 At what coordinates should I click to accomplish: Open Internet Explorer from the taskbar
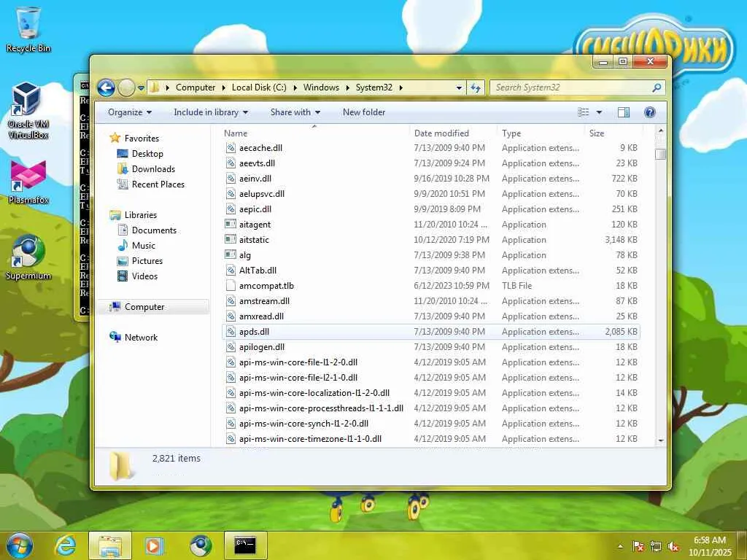click(65, 545)
